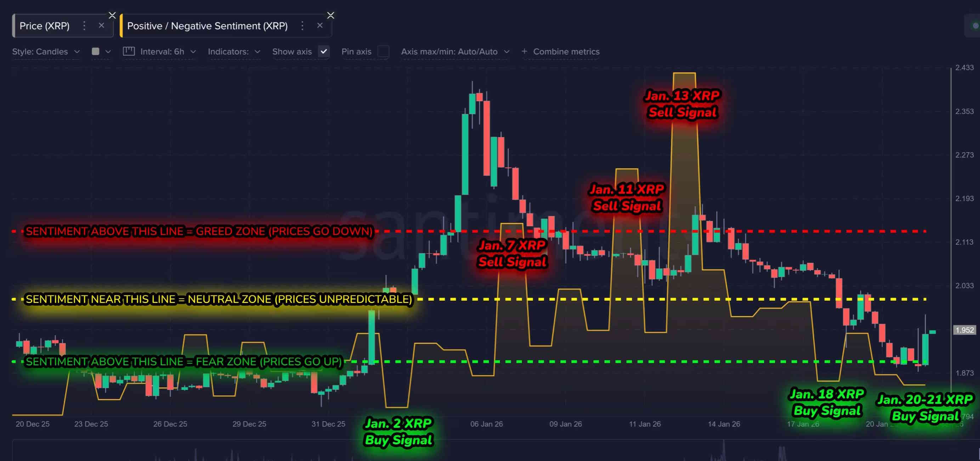Viewport: 980px width, 461px height.
Task: Enable the Pin axis checkbox
Action: (383, 51)
